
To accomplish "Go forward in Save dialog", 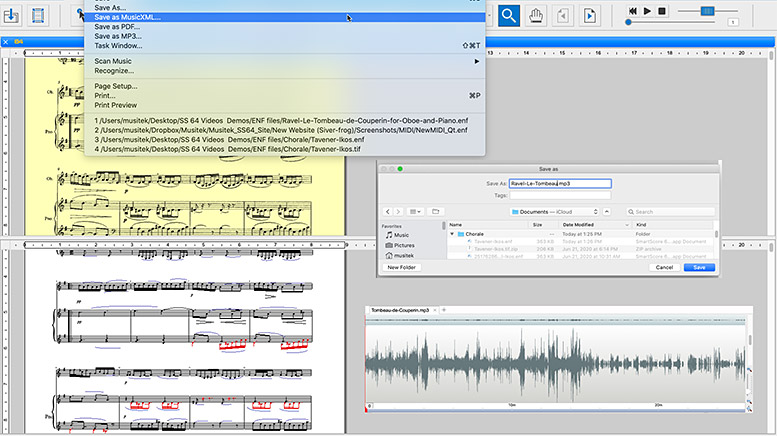I will tap(398, 212).
